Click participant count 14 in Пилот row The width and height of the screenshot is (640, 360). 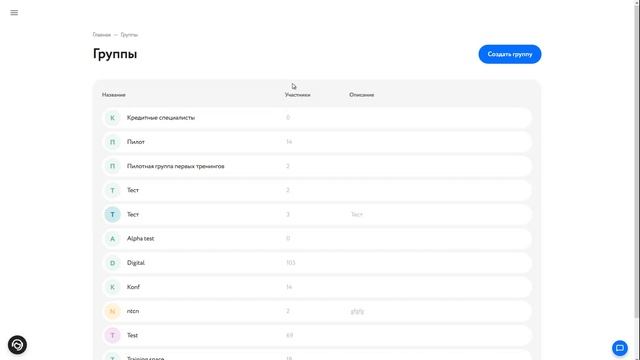pyautogui.click(x=289, y=142)
